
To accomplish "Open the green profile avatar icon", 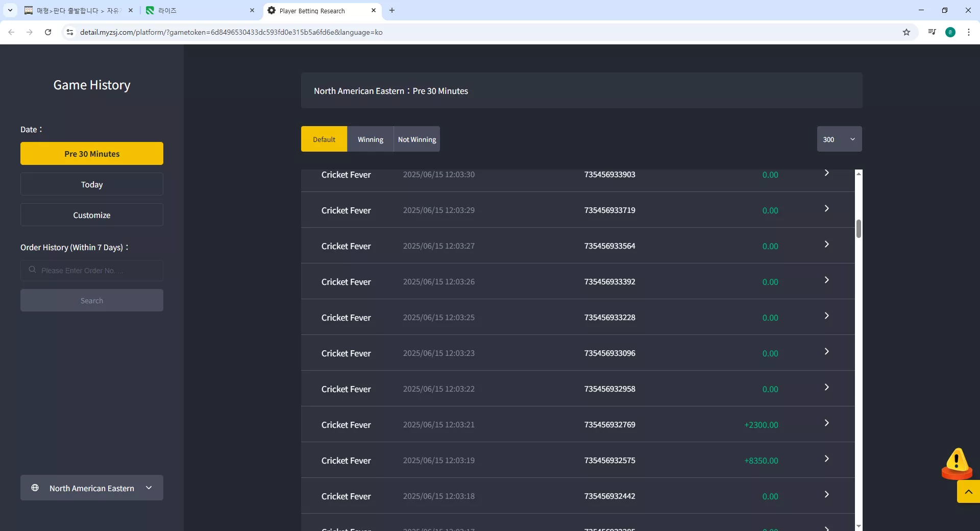I will point(950,32).
